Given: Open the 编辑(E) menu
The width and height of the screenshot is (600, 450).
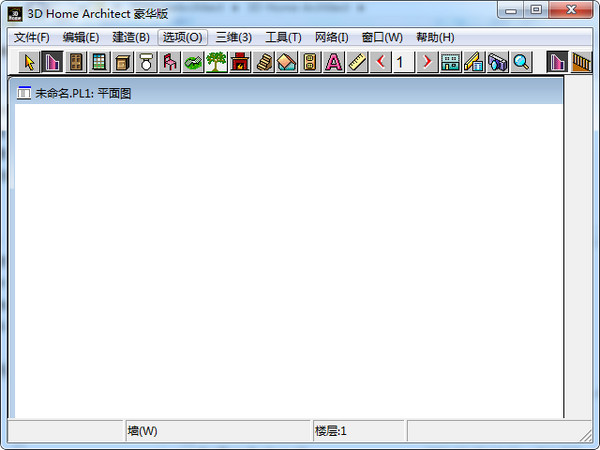Looking at the screenshot, I should [x=81, y=38].
